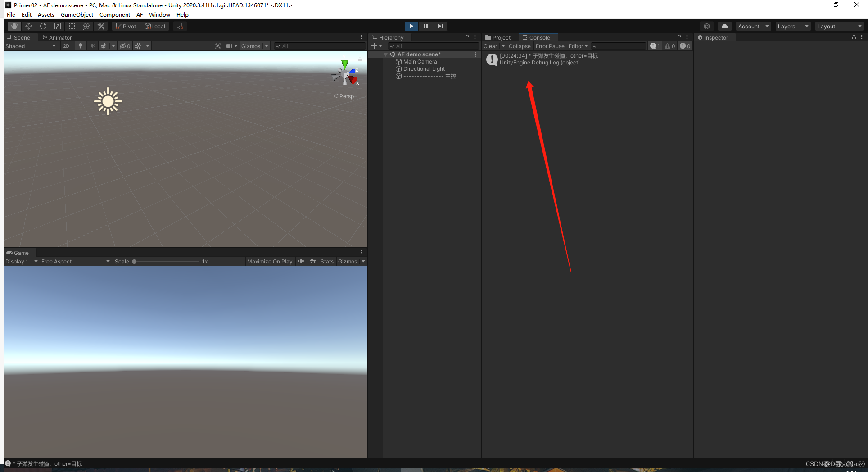Open the Hierarchy create (+) menu

376,46
